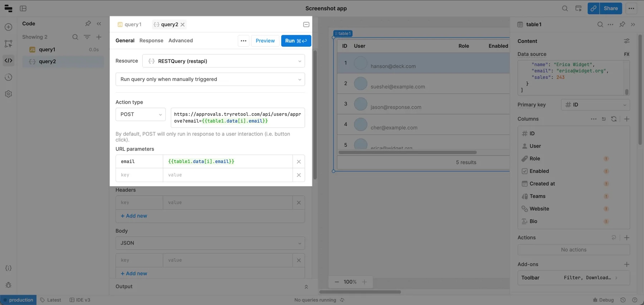The height and width of the screenshot is (305, 644).
Task: Click the email parameter value field
Action: [228, 162]
